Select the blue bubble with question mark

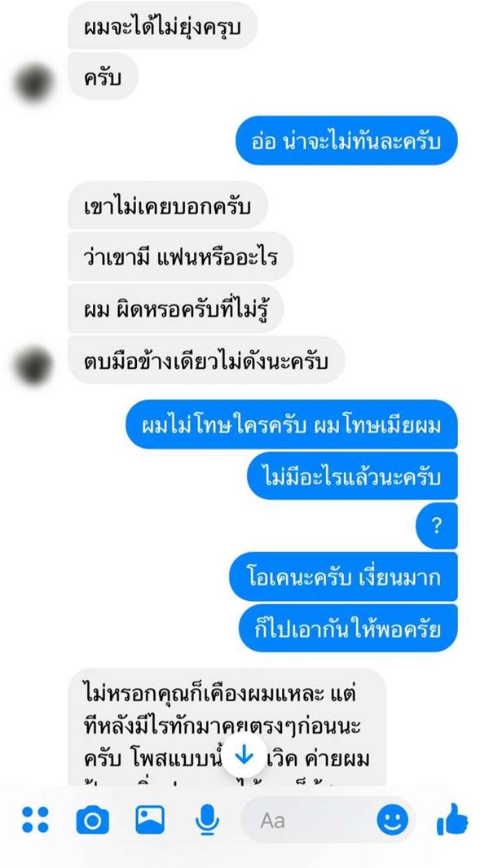[x=436, y=525]
